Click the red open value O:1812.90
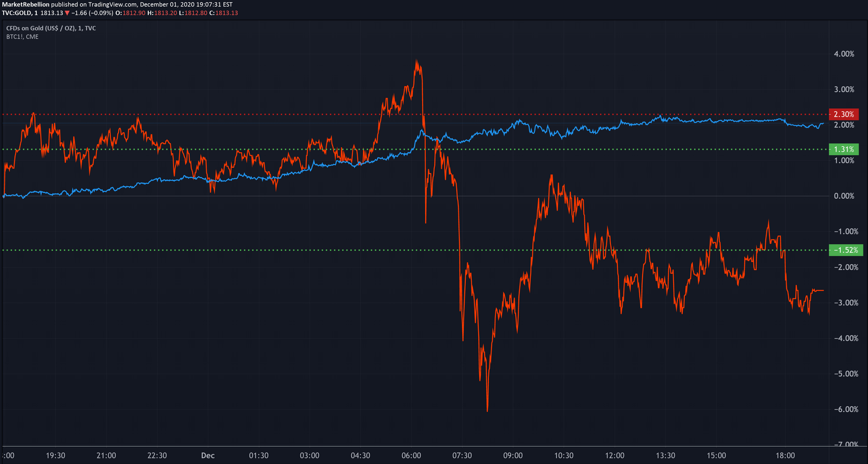Screen dimensions: 868x464 pyautogui.click(x=130, y=13)
